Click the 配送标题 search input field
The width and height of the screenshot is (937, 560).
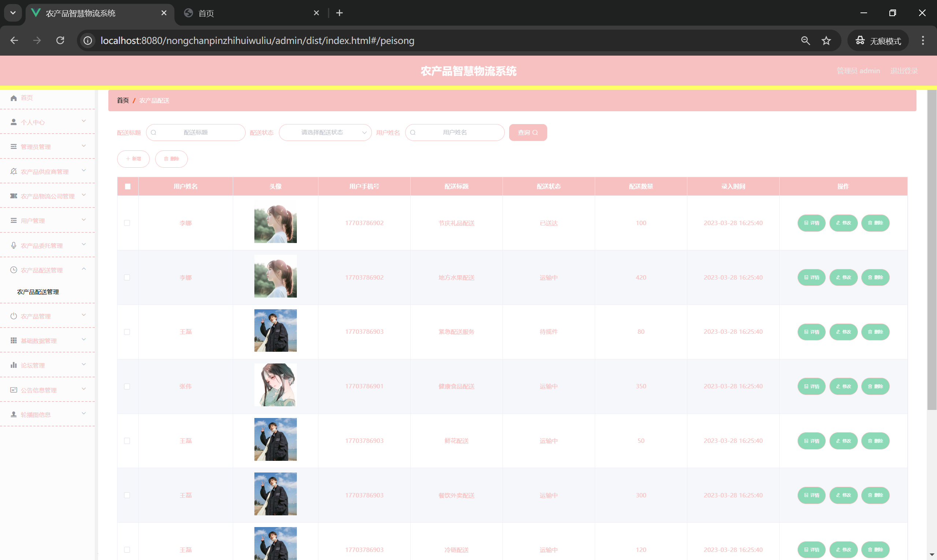click(196, 132)
